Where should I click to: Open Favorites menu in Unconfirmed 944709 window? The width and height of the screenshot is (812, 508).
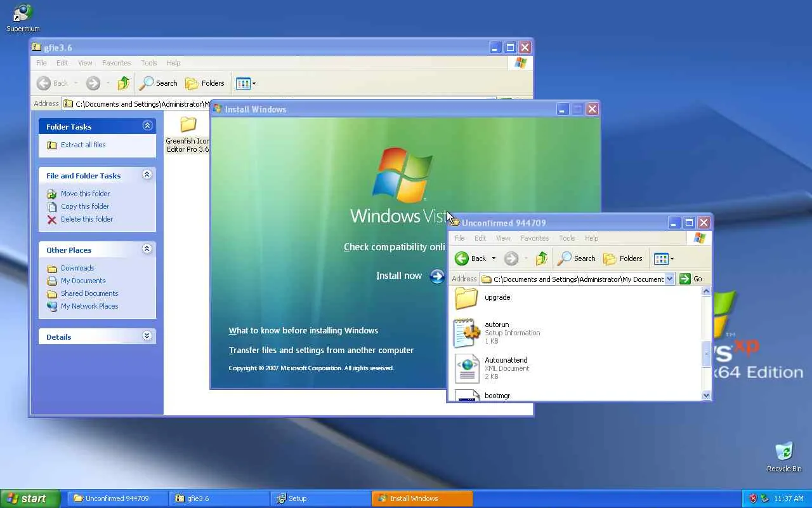click(535, 238)
